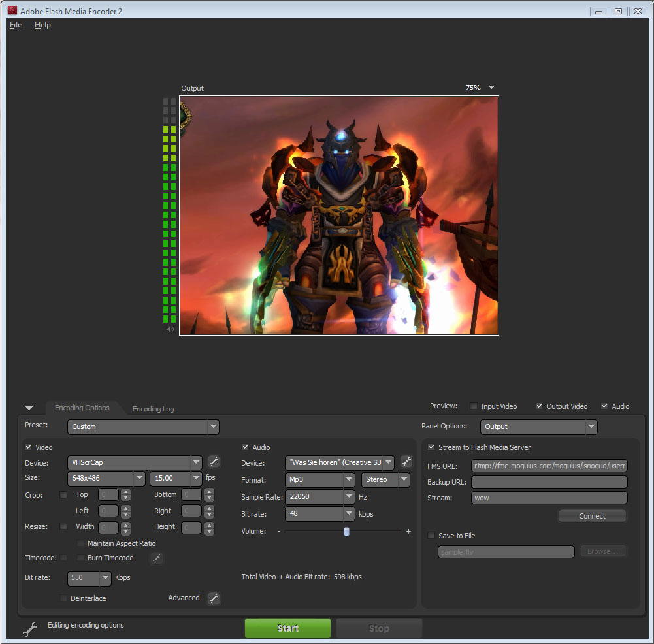
Task: Uncheck the Video checkbox
Action: click(28, 447)
